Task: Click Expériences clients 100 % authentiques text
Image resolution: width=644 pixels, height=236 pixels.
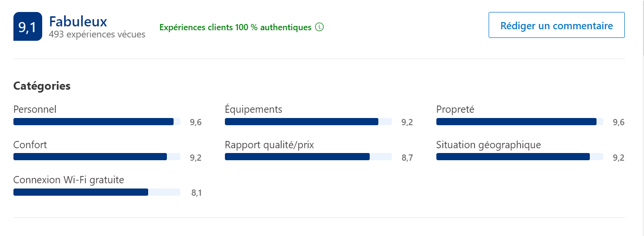Action: click(235, 27)
